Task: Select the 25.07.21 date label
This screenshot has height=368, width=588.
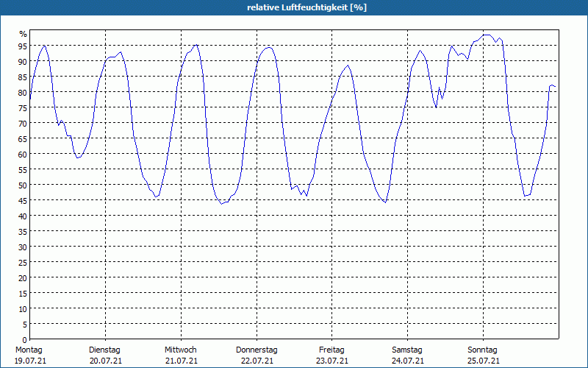Action: (483, 361)
